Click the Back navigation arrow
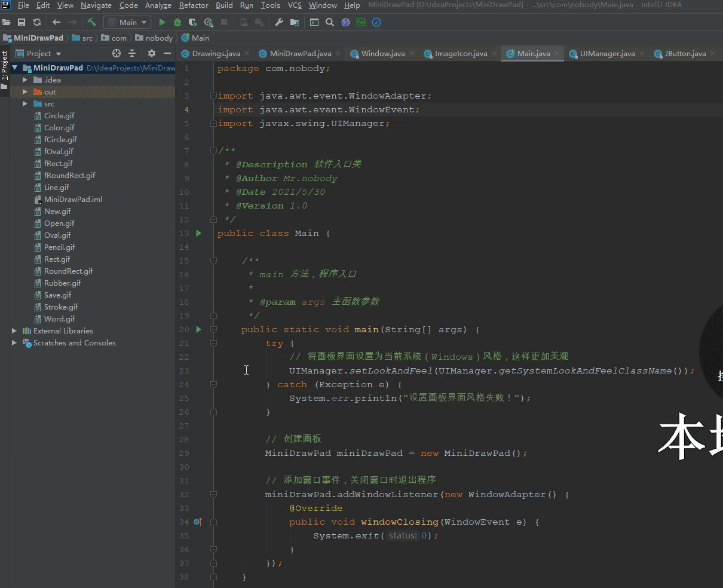The height and width of the screenshot is (588, 723). click(56, 22)
